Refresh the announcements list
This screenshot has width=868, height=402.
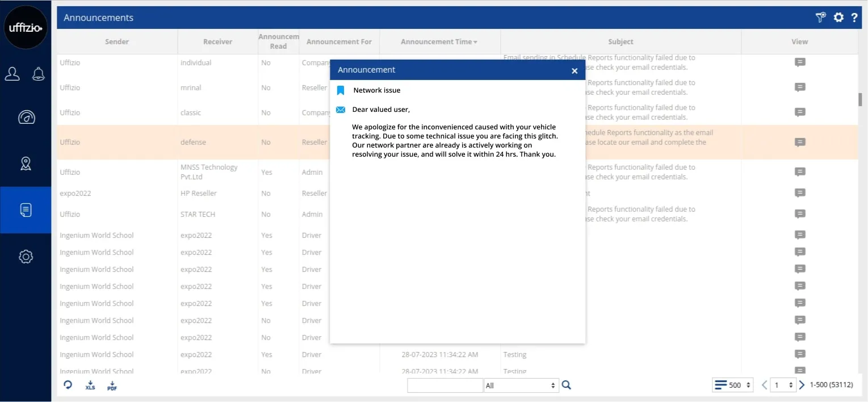(68, 385)
